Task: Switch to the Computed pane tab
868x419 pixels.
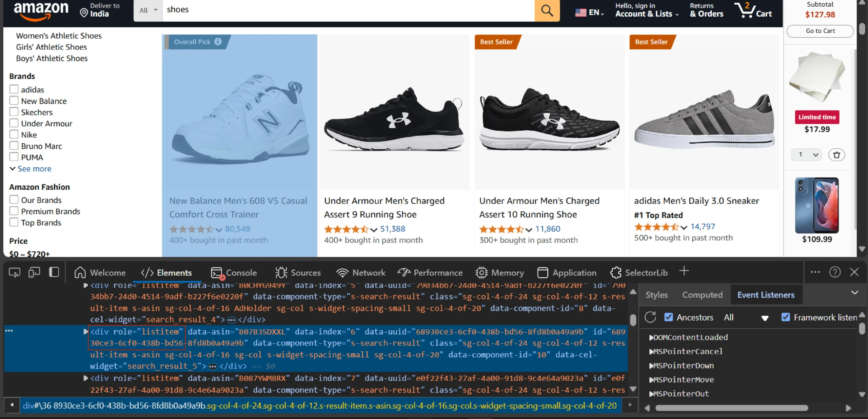Action: tap(702, 295)
